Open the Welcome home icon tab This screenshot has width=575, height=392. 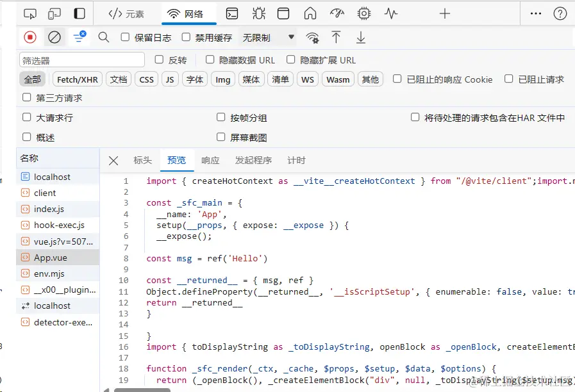[310, 14]
